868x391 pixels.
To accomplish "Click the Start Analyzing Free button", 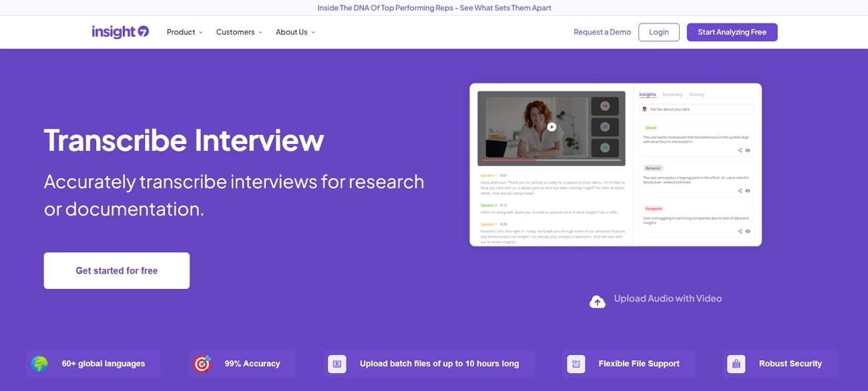I will point(732,32).
